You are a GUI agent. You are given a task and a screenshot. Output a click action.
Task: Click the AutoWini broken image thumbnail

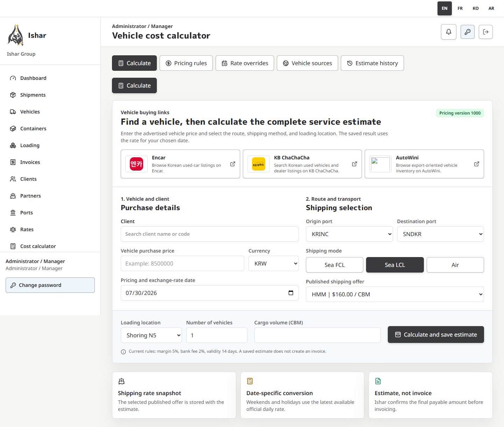[380, 164]
